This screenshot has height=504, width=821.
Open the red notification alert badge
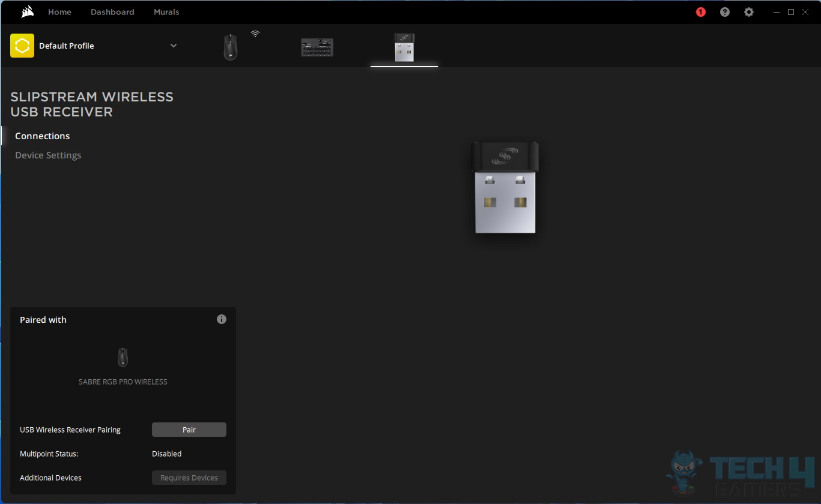click(x=700, y=12)
